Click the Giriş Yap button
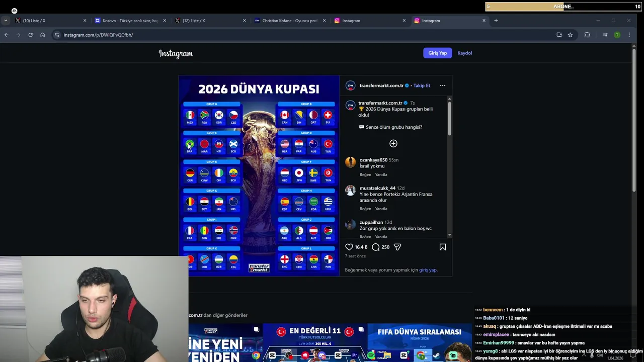The width and height of the screenshot is (644, 362). 437,53
